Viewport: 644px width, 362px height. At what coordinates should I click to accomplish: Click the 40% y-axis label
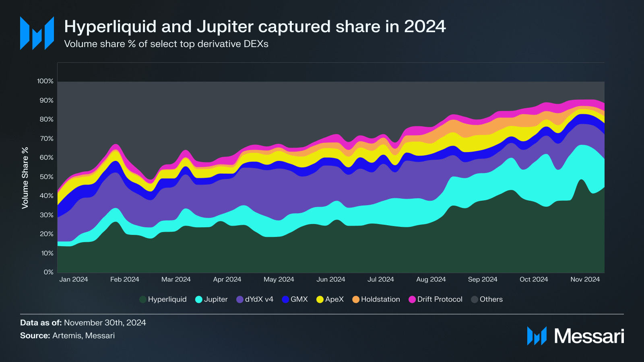(x=46, y=196)
